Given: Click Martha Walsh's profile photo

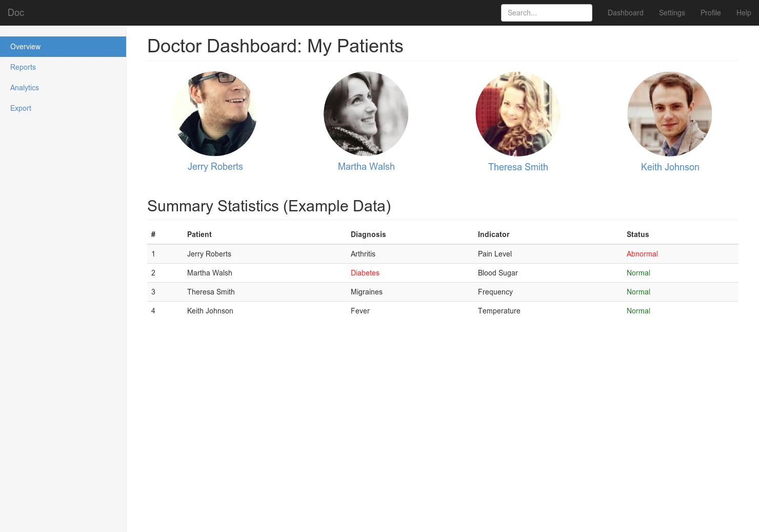Looking at the screenshot, I should tap(366, 113).
